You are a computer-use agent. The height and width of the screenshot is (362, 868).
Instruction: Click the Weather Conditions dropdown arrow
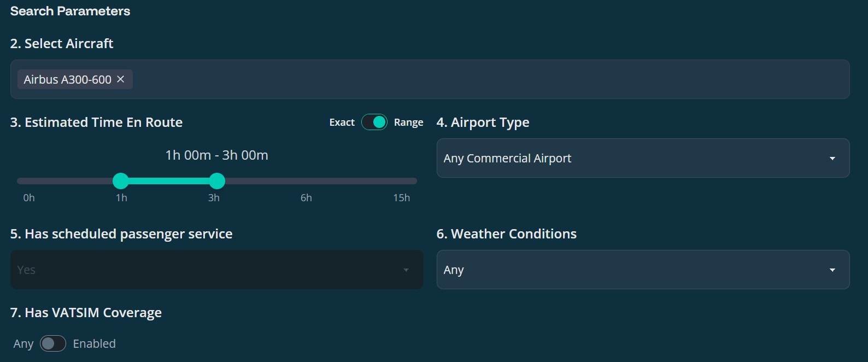coord(832,270)
